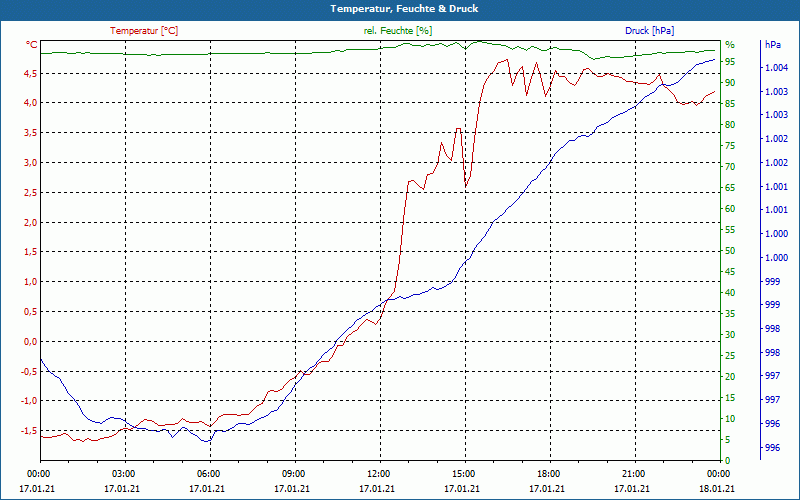This screenshot has width=800, height=500.
Task: Select the green 'rel. Feuchte [%]' legend label
Action: (x=397, y=31)
